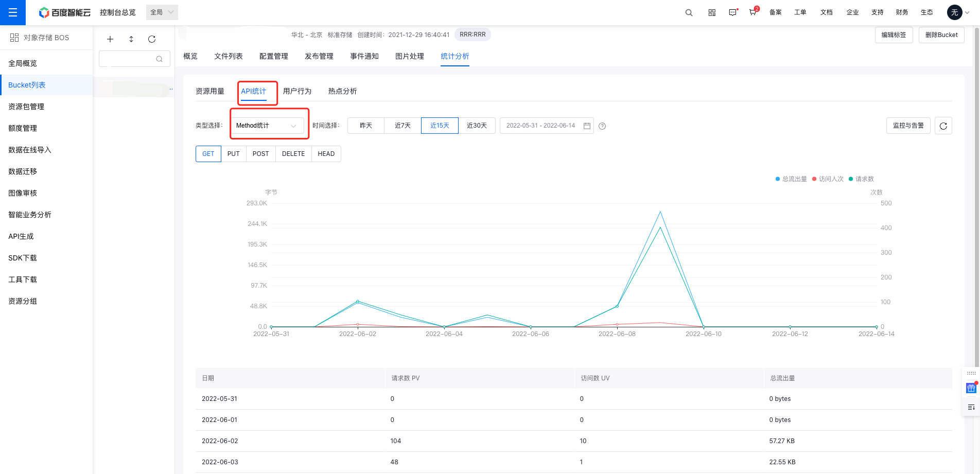Click the floating list feedback icon
Viewport: 980px width, 474px height.
coord(971,407)
